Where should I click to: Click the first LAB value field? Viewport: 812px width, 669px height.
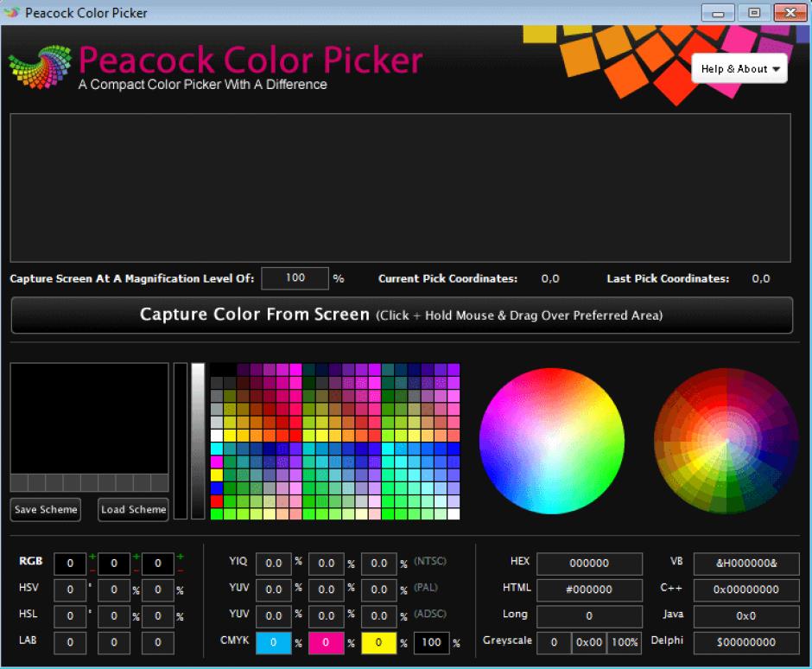70,643
